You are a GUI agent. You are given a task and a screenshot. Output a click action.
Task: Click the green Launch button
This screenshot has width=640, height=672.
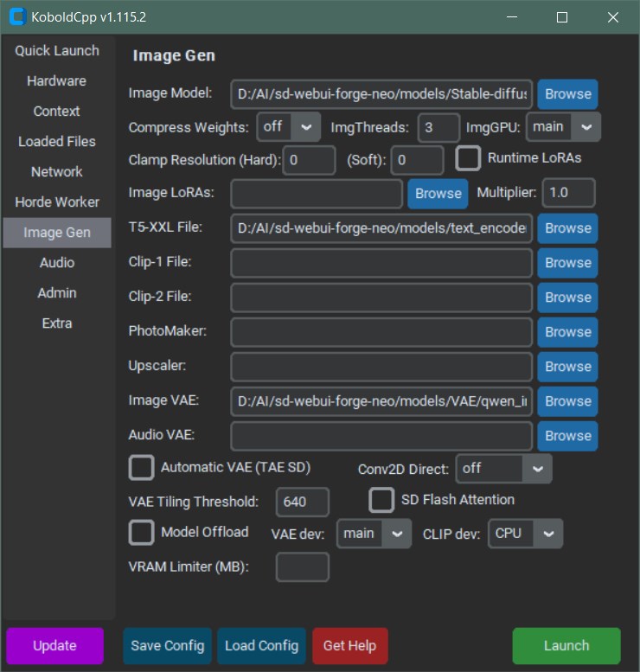pyautogui.click(x=566, y=646)
